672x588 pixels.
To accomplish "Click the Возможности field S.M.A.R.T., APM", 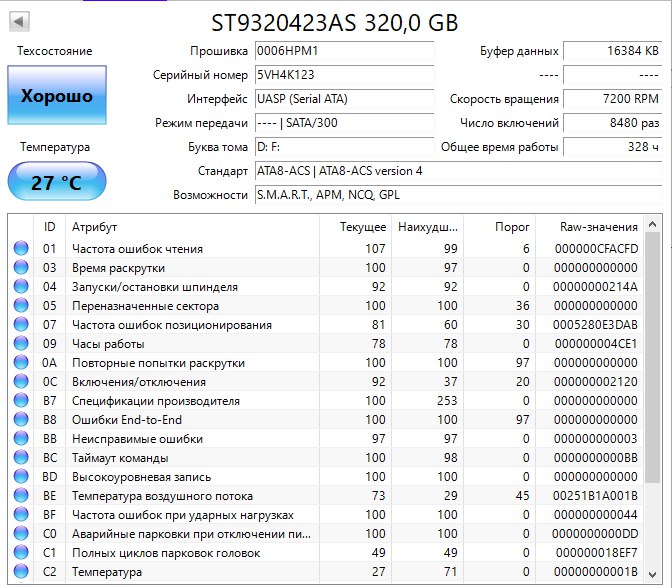I will click(x=459, y=195).
